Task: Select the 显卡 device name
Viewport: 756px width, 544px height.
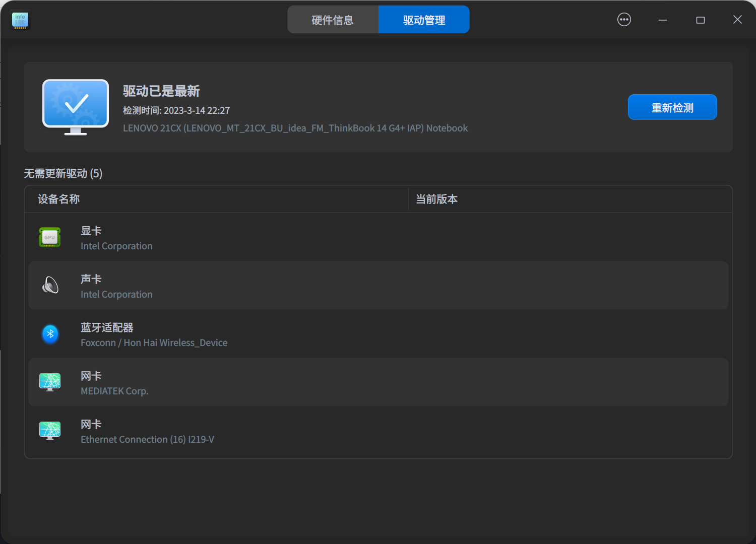Action: 91,231
